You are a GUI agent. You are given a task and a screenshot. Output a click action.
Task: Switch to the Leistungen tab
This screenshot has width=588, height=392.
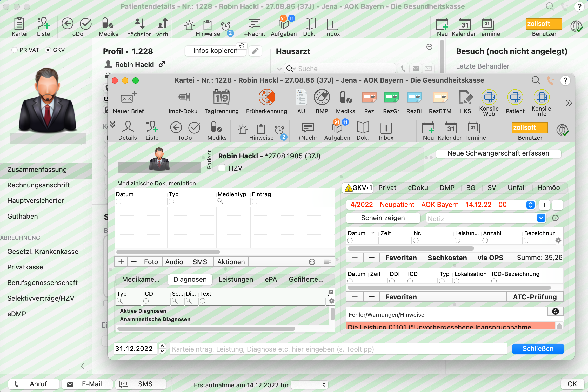point(236,279)
